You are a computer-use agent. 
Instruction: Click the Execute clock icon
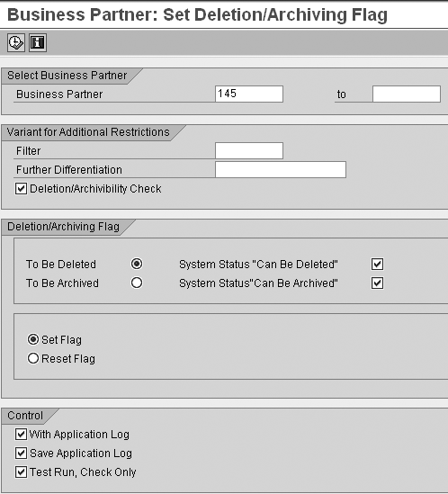[16, 42]
